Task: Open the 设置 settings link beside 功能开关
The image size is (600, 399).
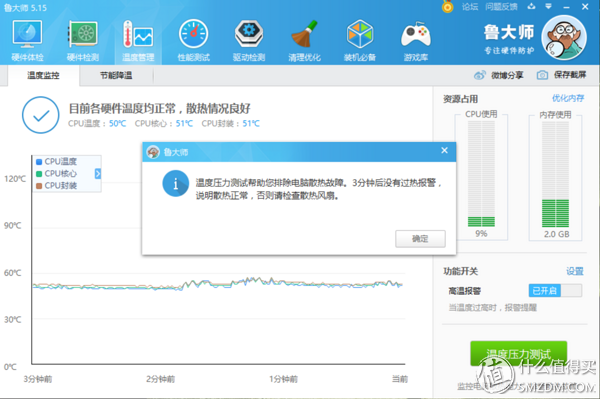Action: 575,271
